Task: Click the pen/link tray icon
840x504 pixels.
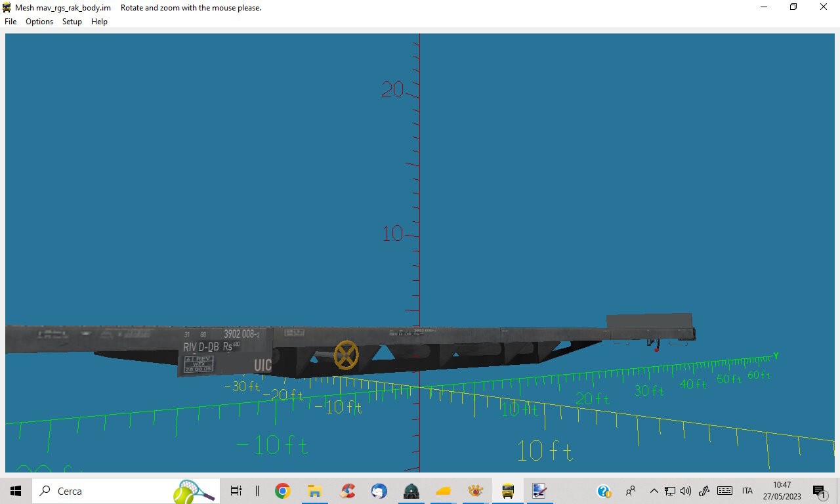Action: point(704,491)
